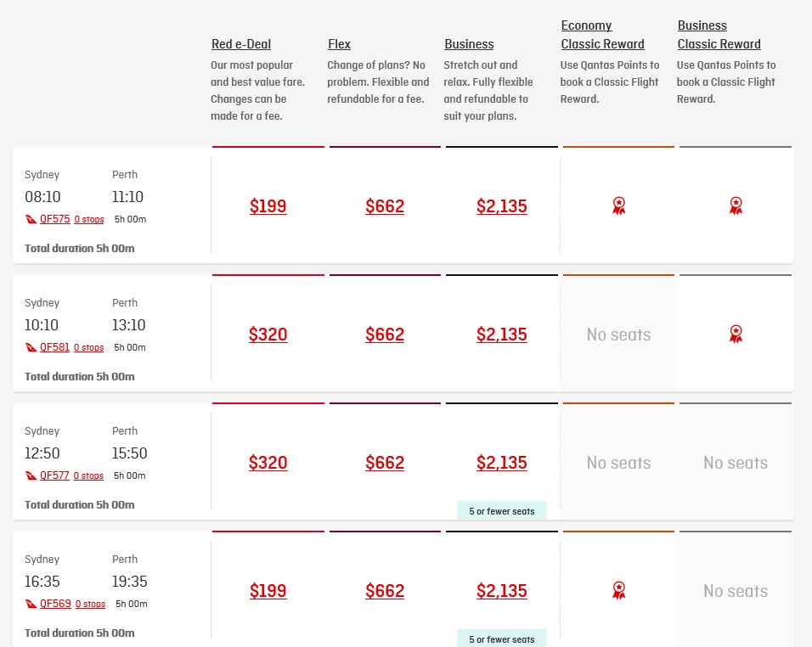Click Qantas logo beside QF577
This screenshot has height=647, width=812.
click(x=31, y=475)
